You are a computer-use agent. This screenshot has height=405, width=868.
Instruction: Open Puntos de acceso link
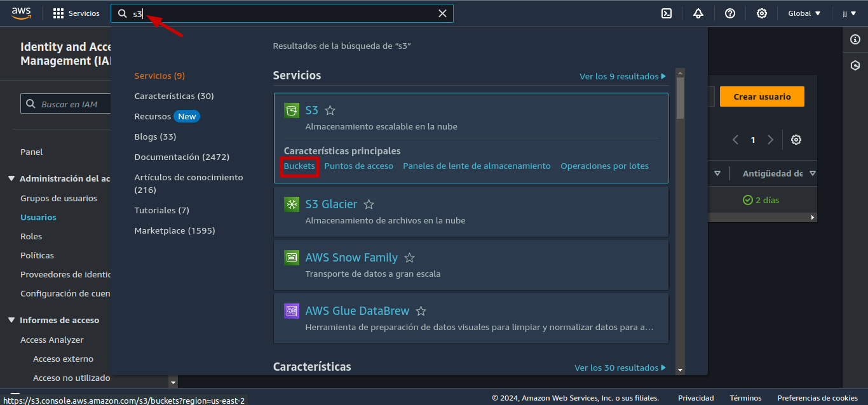coord(359,166)
